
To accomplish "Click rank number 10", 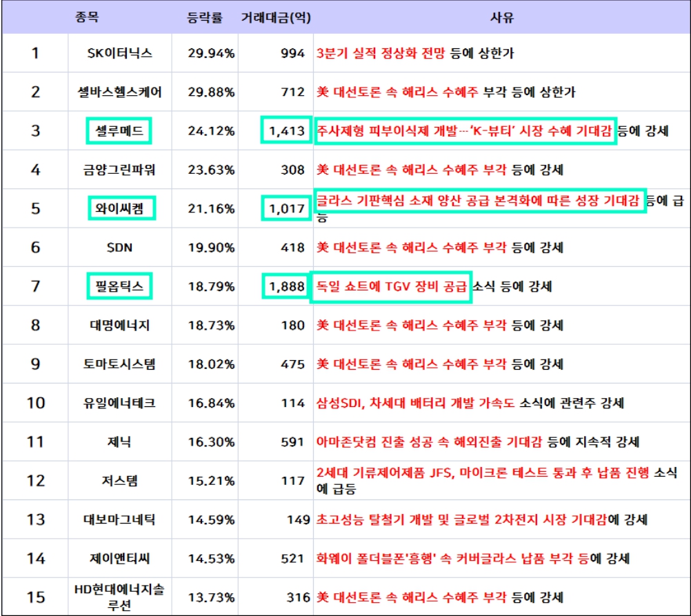I will coord(36,403).
